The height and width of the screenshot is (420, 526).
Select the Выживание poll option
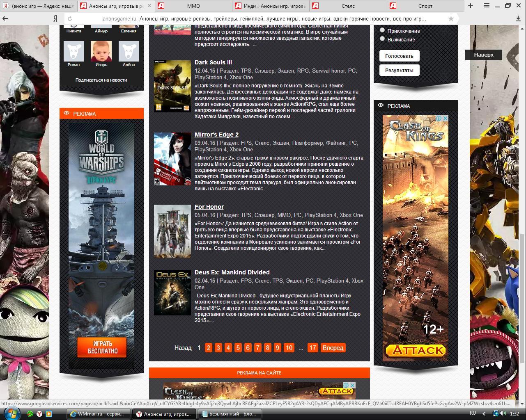[x=382, y=39]
